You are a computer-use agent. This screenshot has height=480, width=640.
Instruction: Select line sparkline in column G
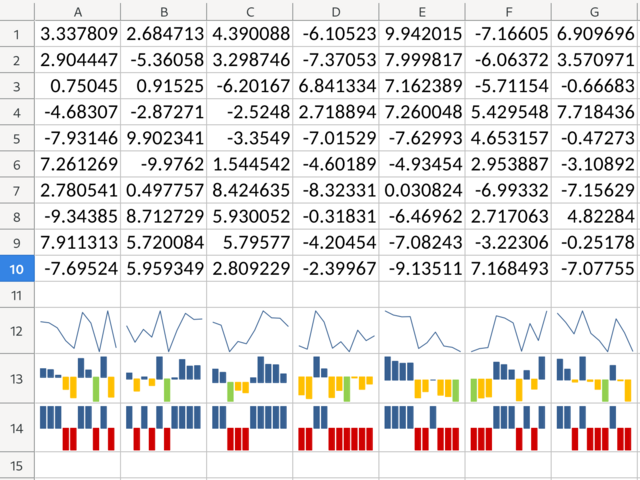tap(594, 331)
